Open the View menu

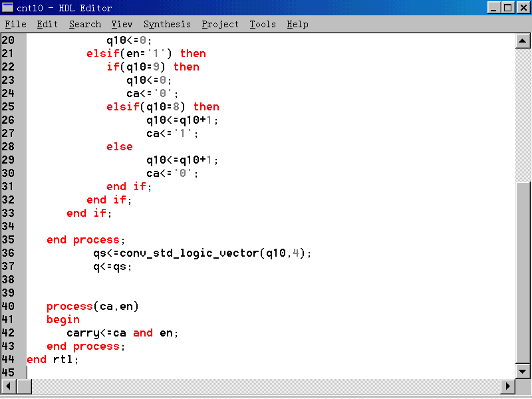pyautogui.click(x=122, y=25)
